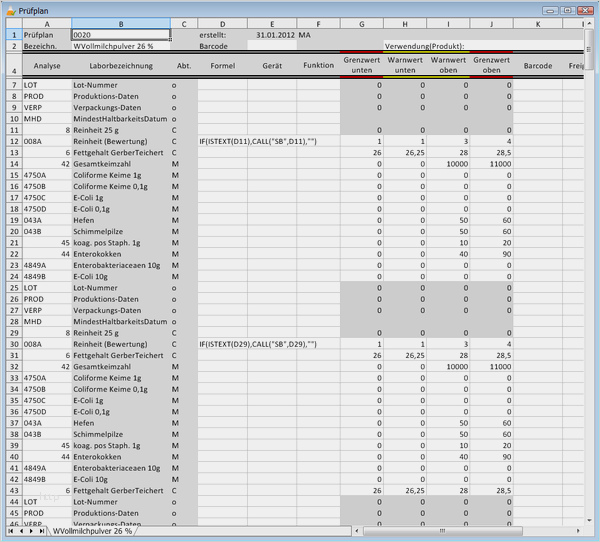Click the Funktion column heading
This screenshot has height=542, width=600.
[318, 65]
